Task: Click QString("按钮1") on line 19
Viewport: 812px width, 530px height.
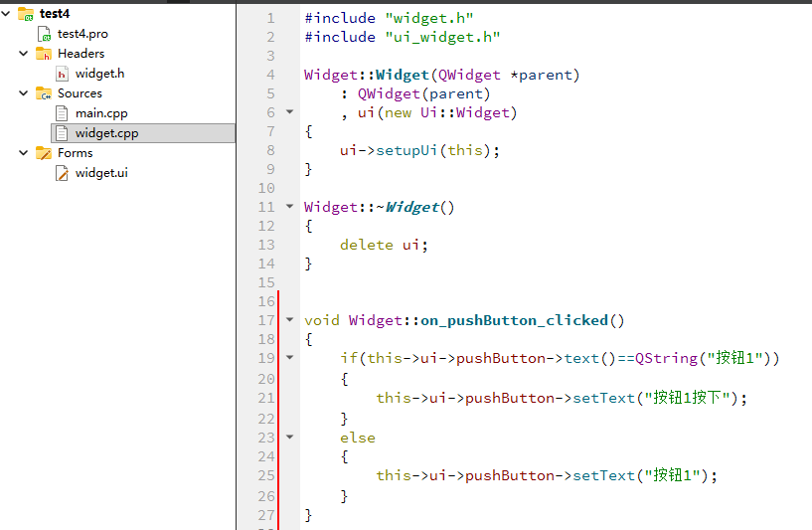Action: click(703, 359)
